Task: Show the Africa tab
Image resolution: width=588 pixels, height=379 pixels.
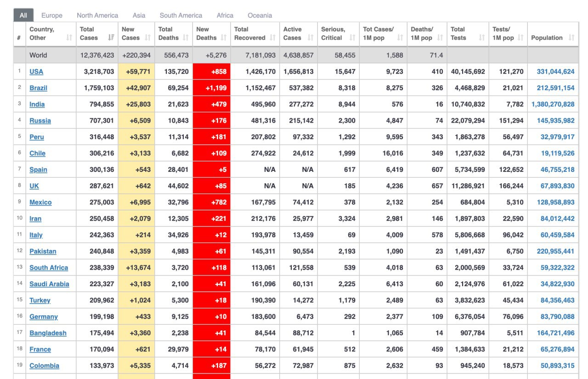Action: (225, 15)
